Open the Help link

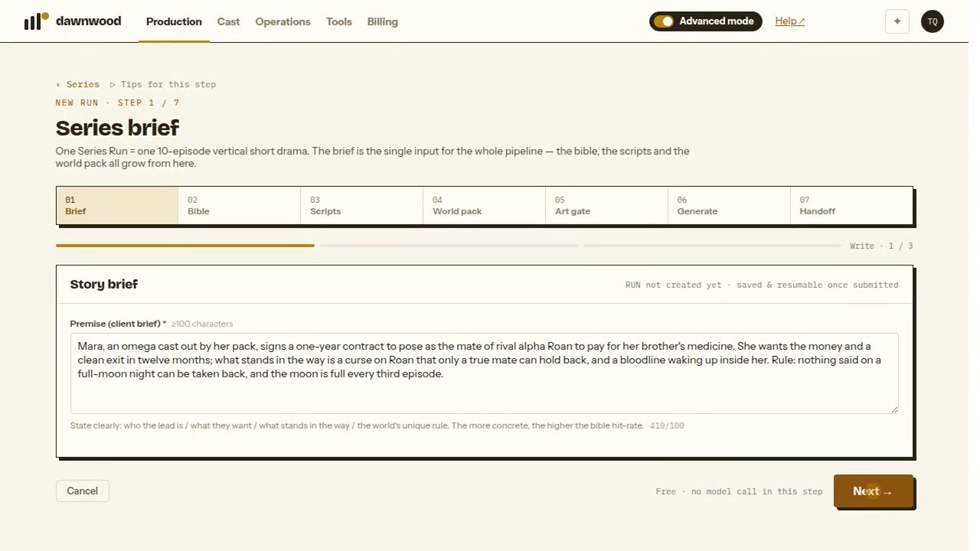pyautogui.click(x=789, y=21)
